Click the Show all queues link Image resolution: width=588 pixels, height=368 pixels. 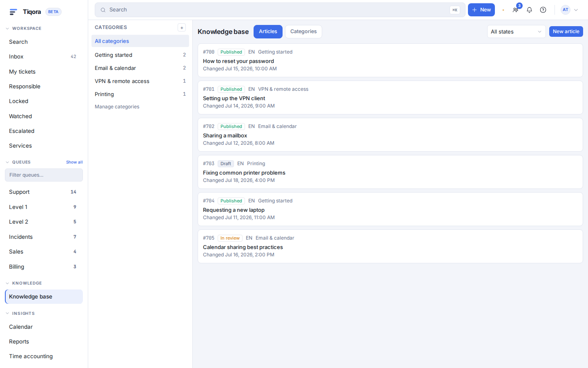74,162
